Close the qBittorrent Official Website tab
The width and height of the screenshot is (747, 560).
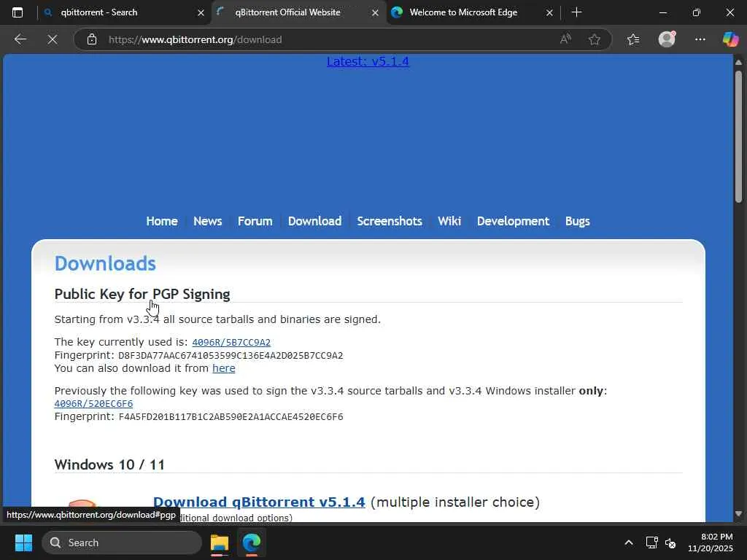376,13
